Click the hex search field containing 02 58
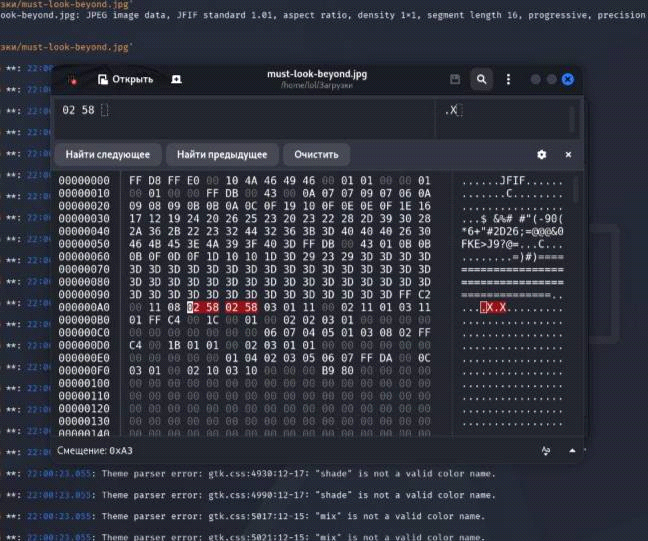 (245, 118)
